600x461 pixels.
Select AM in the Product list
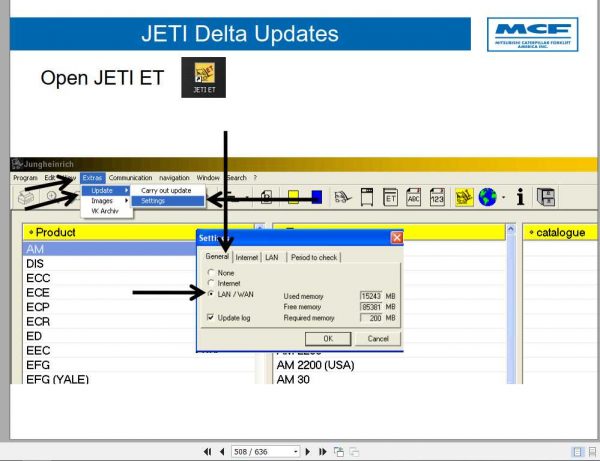(x=110, y=249)
